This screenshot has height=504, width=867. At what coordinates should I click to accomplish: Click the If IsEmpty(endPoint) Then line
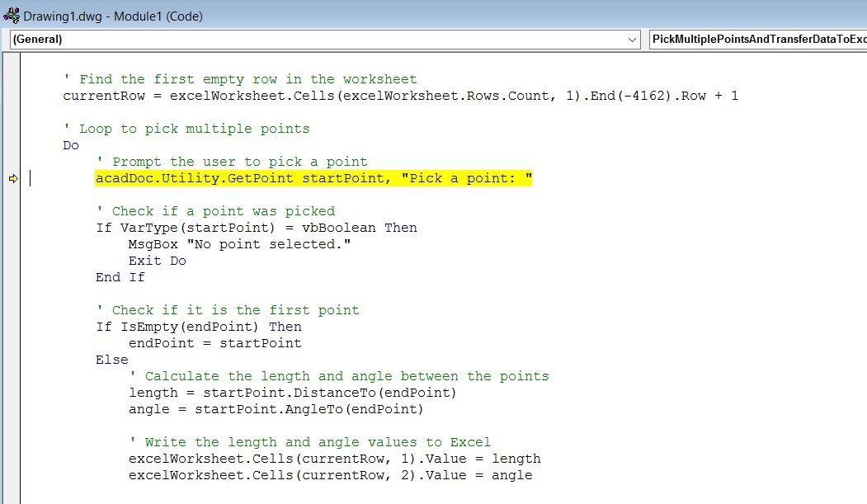coord(199,327)
